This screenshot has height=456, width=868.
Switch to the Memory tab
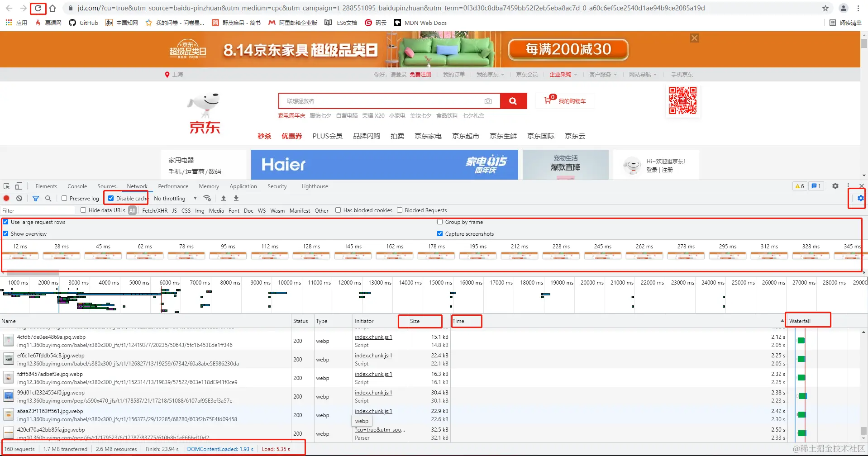click(209, 186)
